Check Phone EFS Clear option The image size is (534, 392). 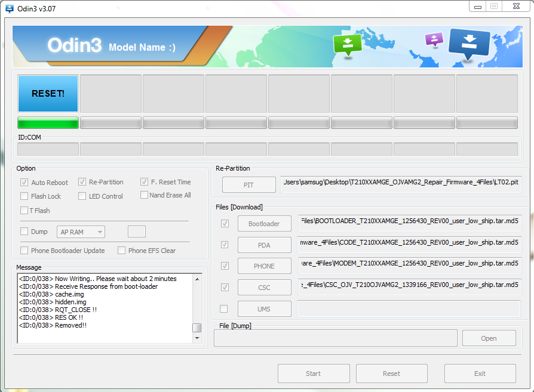pos(122,251)
